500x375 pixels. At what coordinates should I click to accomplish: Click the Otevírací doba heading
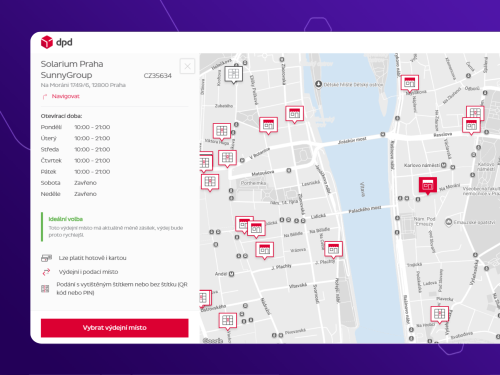pyautogui.click(x=61, y=116)
